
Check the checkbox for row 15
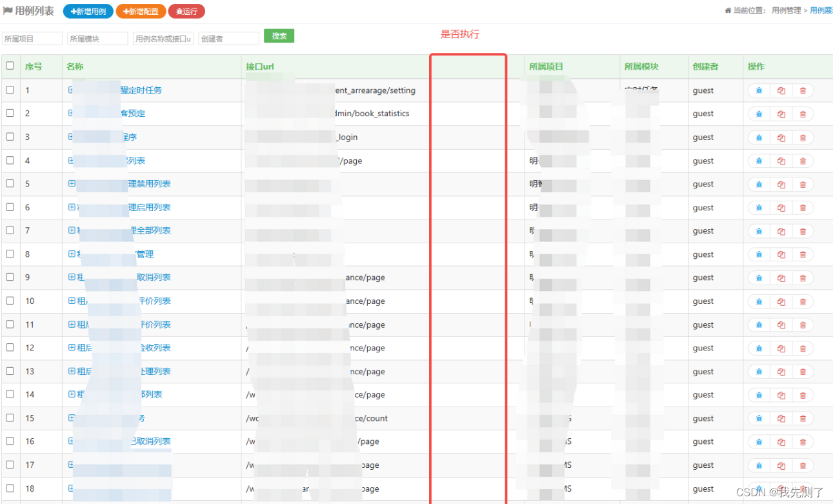[x=10, y=418]
